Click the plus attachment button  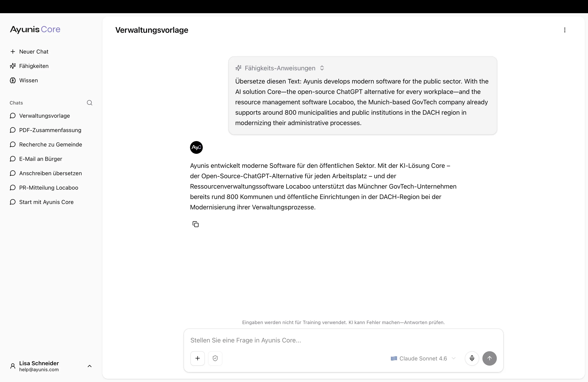tap(197, 358)
